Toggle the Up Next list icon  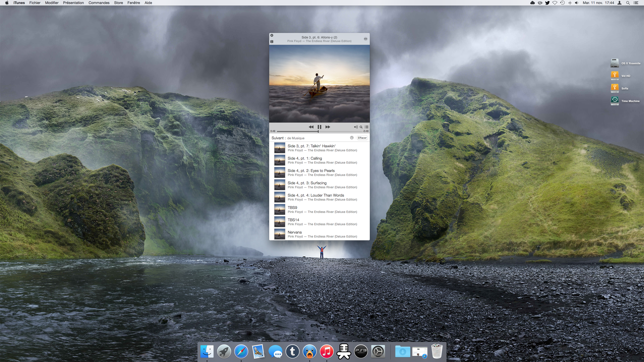pyautogui.click(x=367, y=127)
